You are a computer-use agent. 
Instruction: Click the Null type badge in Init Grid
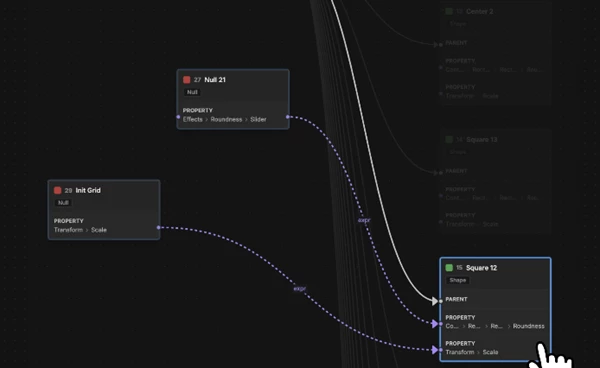click(x=63, y=203)
